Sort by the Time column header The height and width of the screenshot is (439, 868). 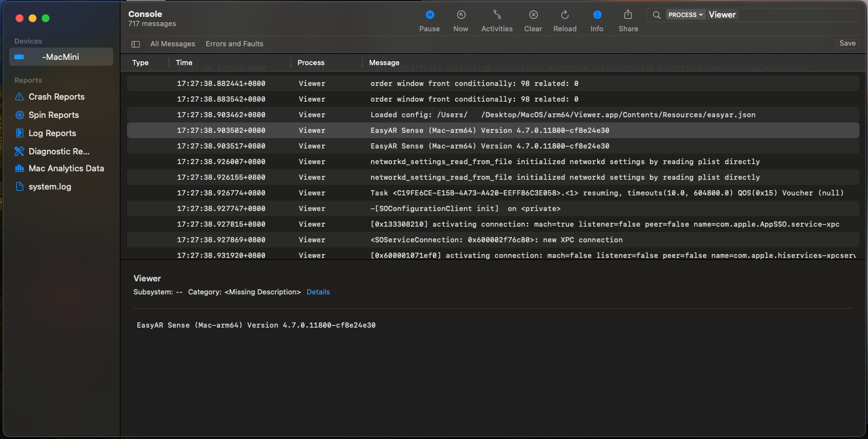coord(184,63)
